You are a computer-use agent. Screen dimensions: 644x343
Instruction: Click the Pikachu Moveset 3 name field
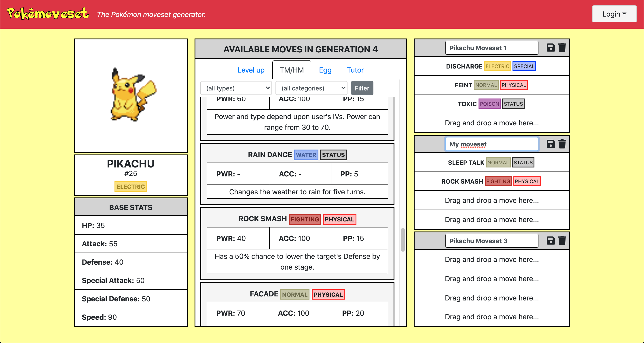pos(491,241)
